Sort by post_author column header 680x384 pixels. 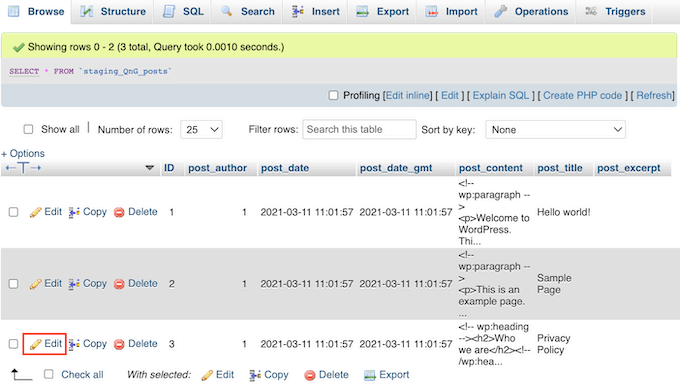click(217, 168)
